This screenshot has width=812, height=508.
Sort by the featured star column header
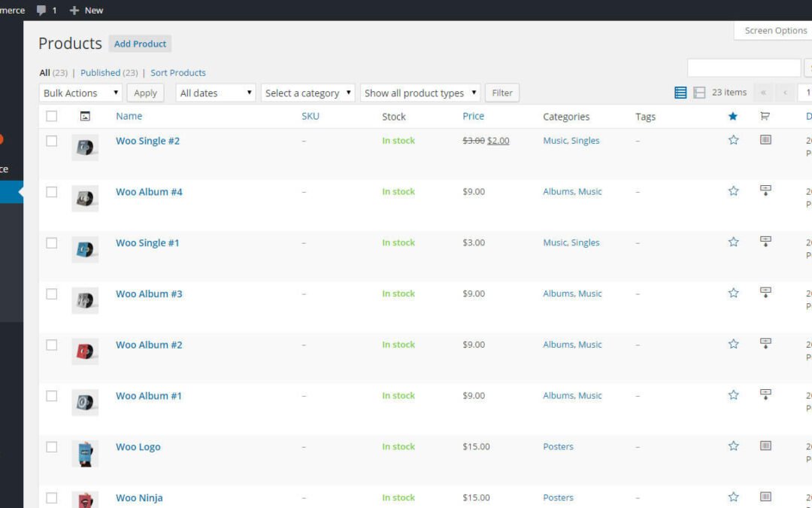pos(733,117)
